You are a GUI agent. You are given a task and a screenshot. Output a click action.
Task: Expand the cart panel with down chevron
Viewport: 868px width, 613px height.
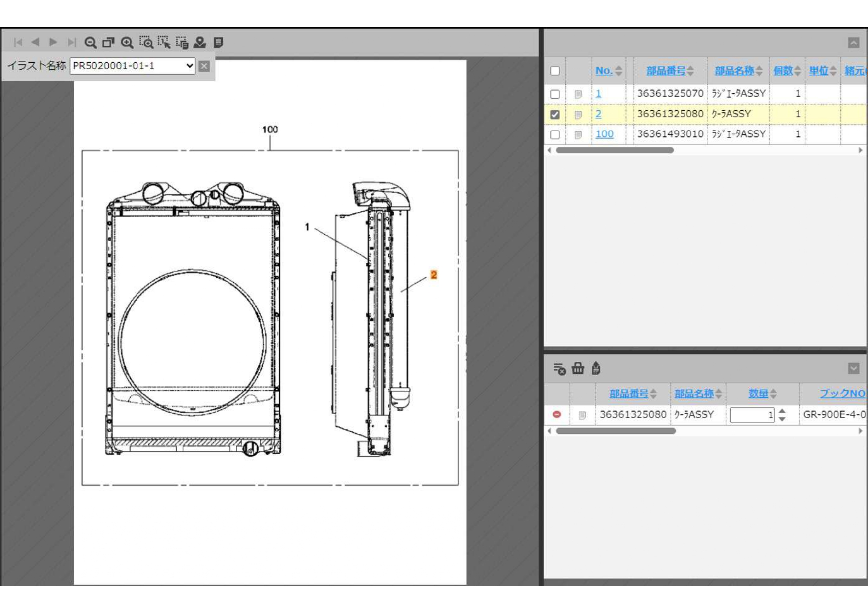853,368
